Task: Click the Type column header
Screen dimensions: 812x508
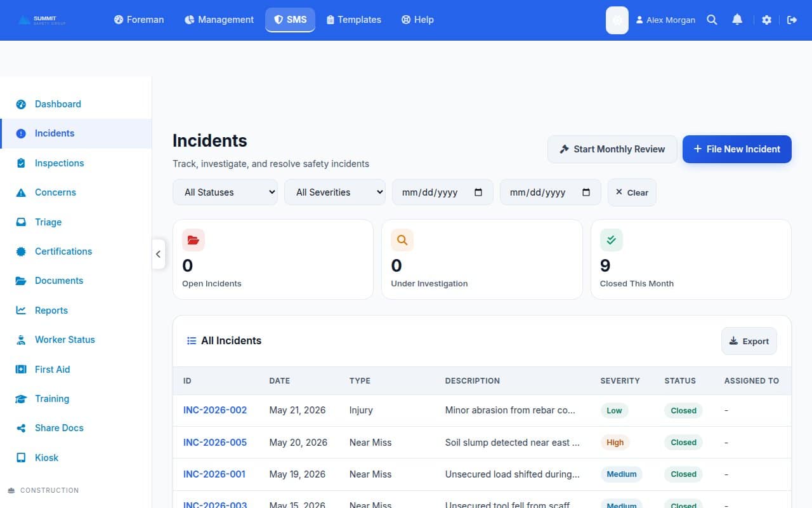Action: point(360,381)
